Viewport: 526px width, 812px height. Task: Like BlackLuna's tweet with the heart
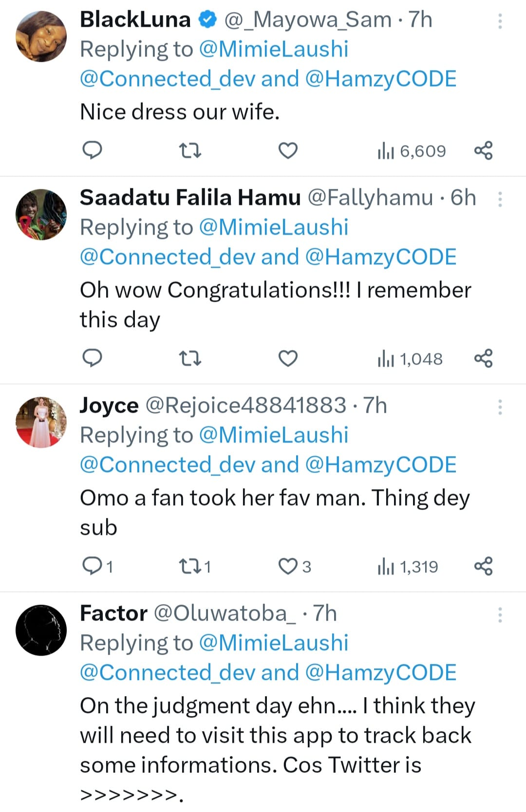[288, 150]
